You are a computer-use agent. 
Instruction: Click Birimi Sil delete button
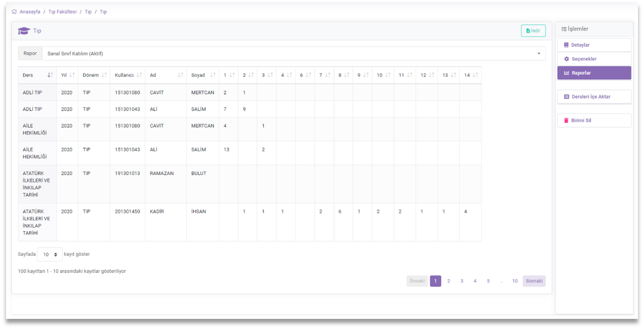594,120
